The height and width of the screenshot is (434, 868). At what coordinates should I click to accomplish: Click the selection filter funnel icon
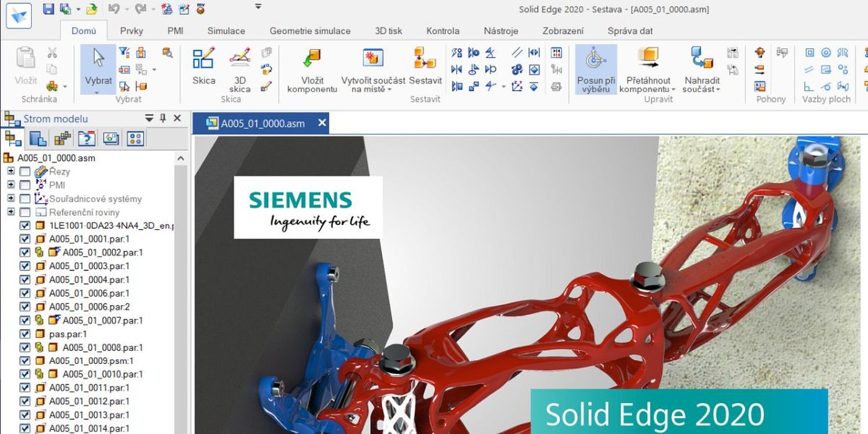124,53
